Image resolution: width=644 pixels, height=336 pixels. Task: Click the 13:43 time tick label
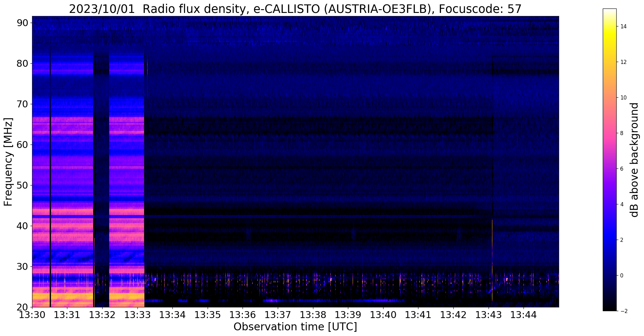(489, 315)
